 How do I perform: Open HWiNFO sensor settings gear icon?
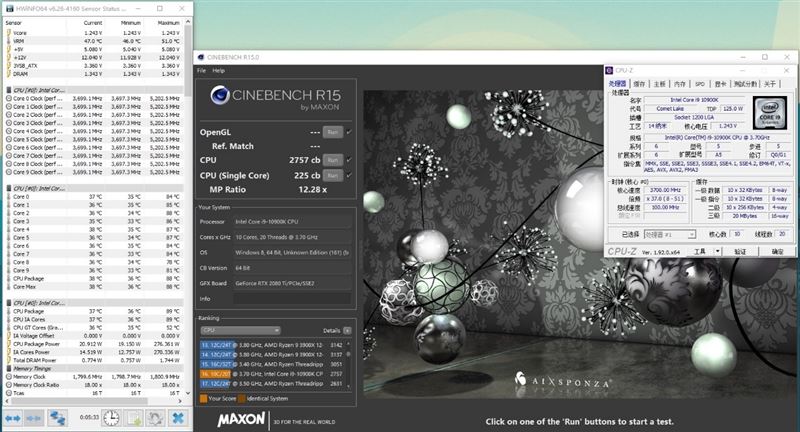coord(155,418)
